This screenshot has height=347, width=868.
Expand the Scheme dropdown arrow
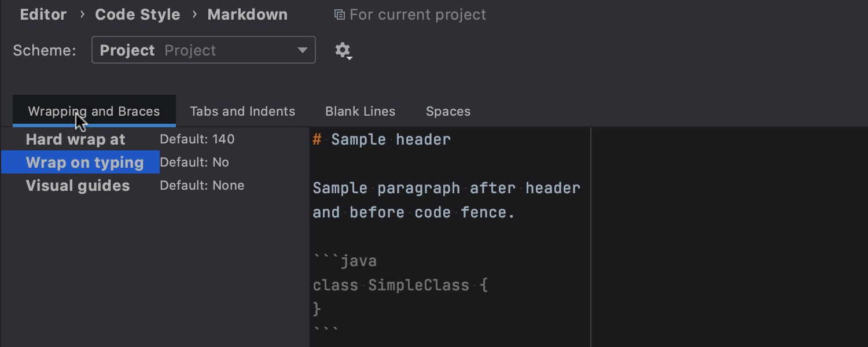pos(302,50)
